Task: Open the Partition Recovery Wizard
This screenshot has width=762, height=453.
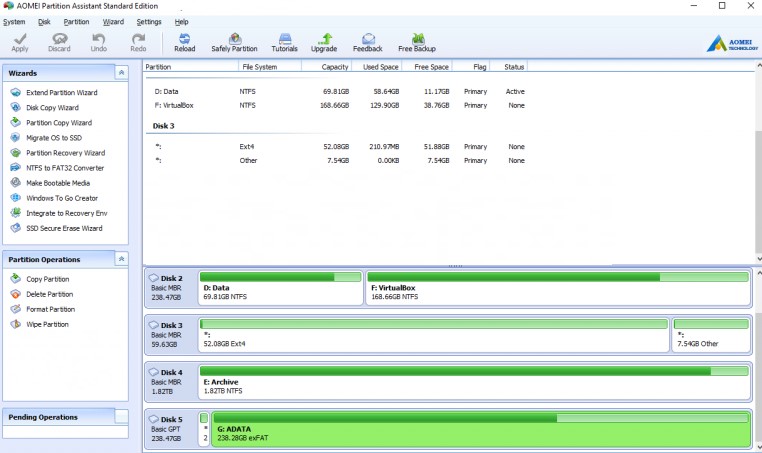Action: point(65,153)
